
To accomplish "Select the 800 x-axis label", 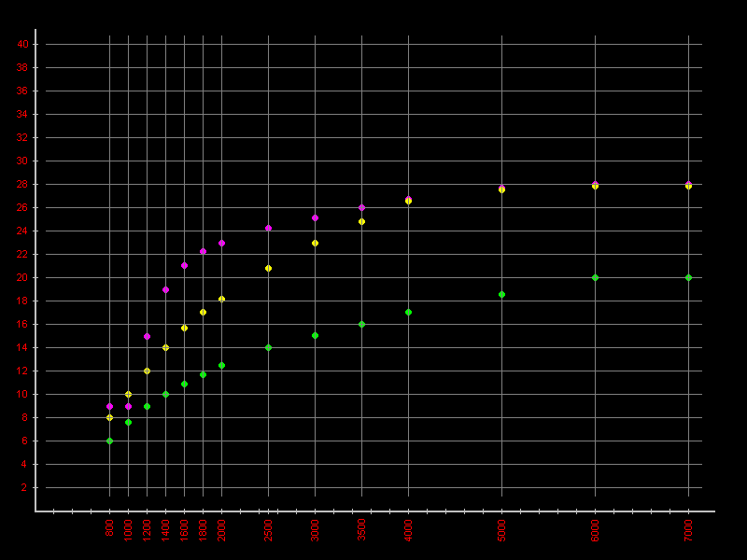I will tap(109, 530).
